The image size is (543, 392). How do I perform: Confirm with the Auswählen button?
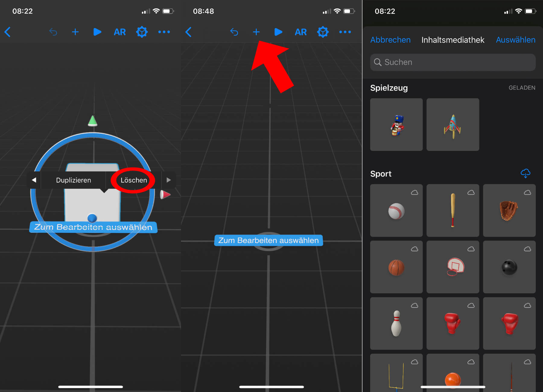516,40
